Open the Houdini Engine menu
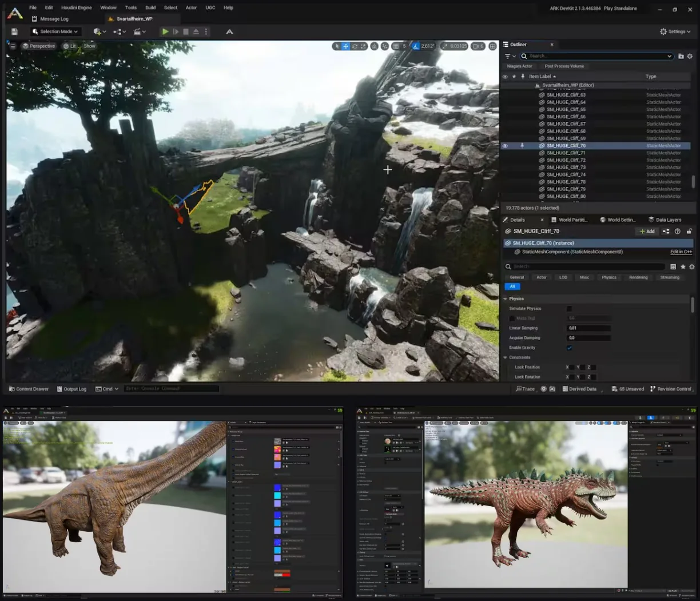This screenshot has height=601, width=700. (x=77, y=7)
